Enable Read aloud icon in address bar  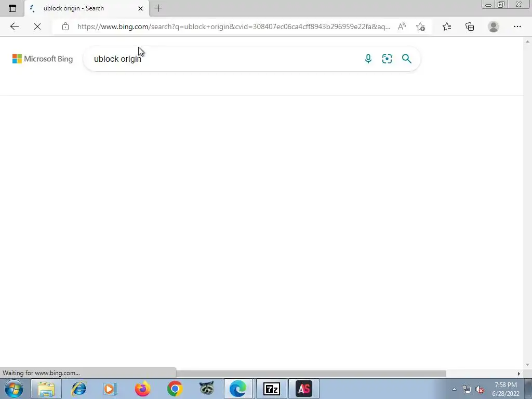(x=402, y=26)
